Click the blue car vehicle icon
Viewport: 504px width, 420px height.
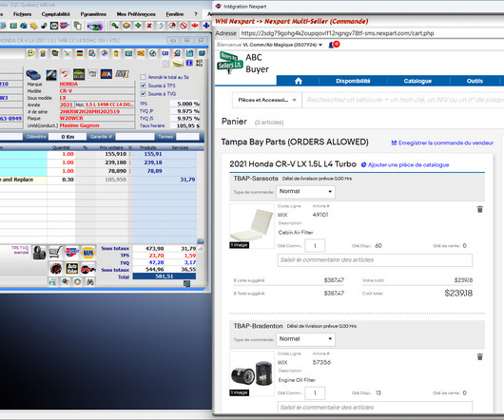(33, 74)
